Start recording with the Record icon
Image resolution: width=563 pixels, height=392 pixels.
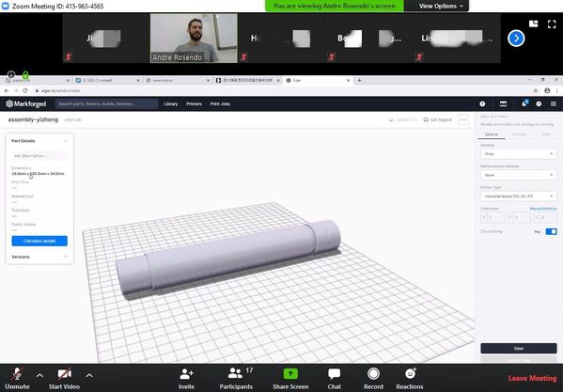click(373, 374)
